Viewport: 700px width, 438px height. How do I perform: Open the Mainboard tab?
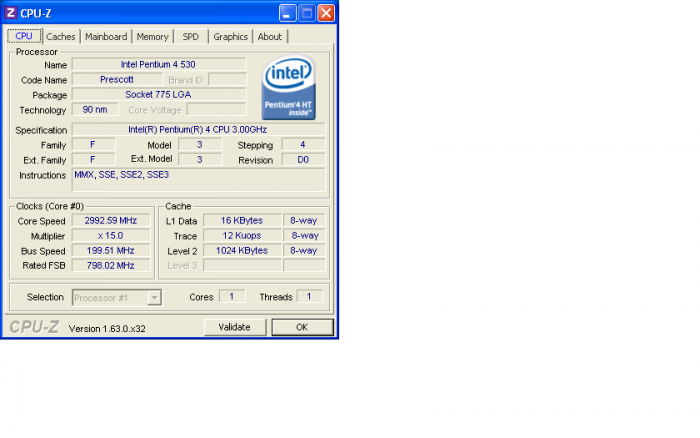106,37
